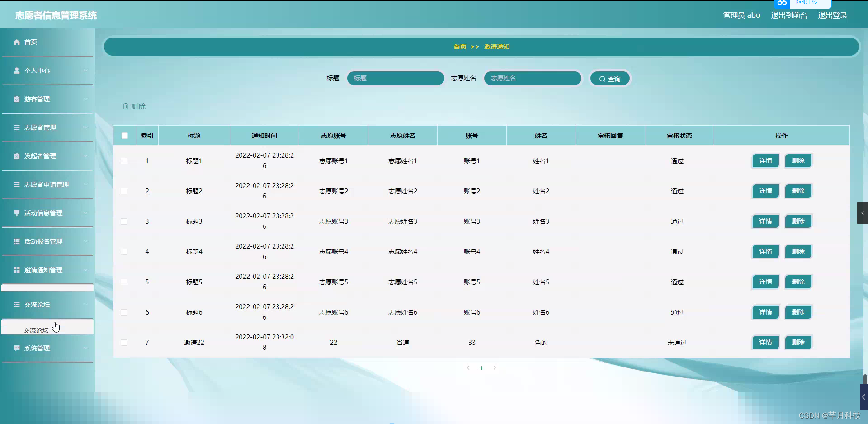
Task: Select 退出到前台 in the top menu
Action: 788,15
